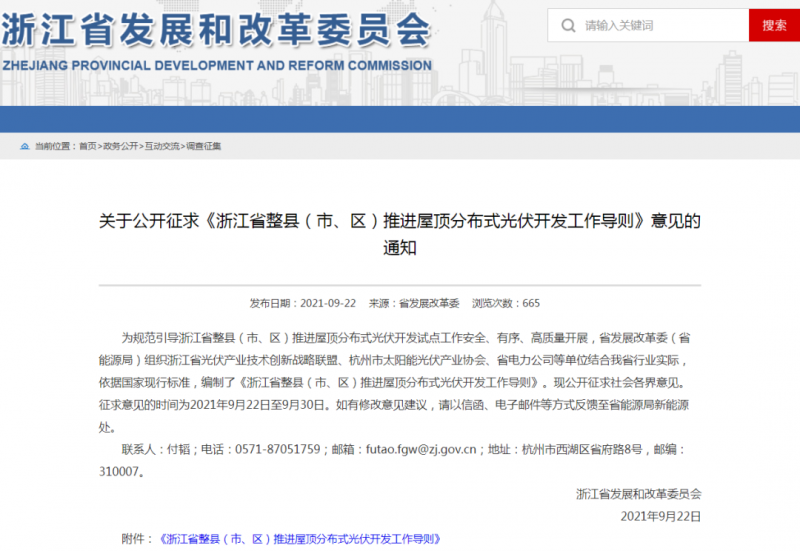
Task: Click the 发布日期 2021-09-22 text
Action: (303, 304)
